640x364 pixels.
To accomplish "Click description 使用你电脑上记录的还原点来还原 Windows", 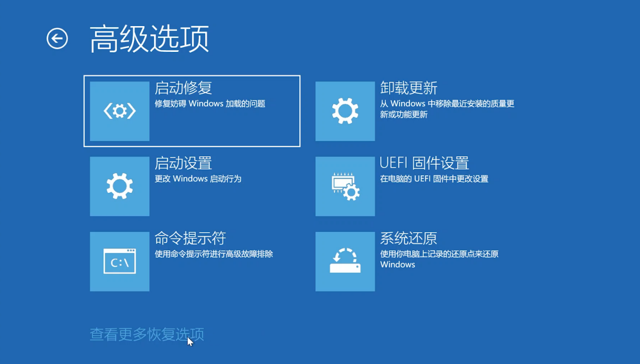I will (439, 259).
